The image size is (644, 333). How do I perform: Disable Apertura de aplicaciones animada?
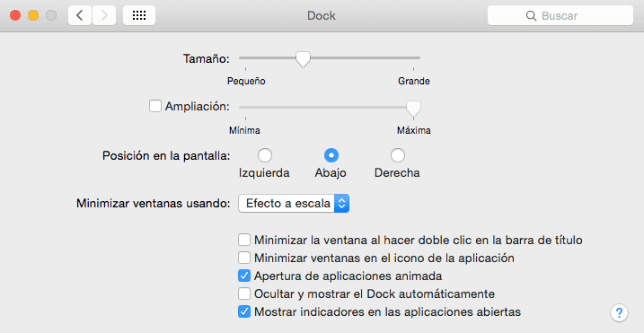coord(244,276)
